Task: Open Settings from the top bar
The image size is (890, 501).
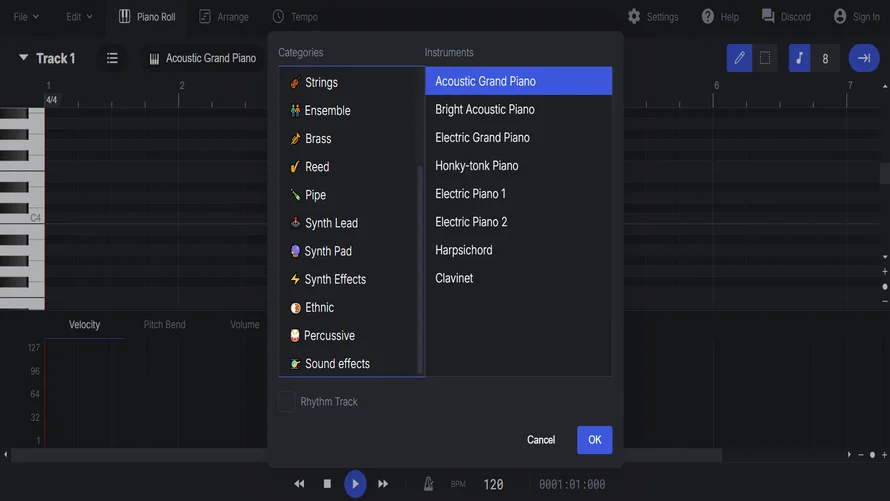Action: click(653, 16)
